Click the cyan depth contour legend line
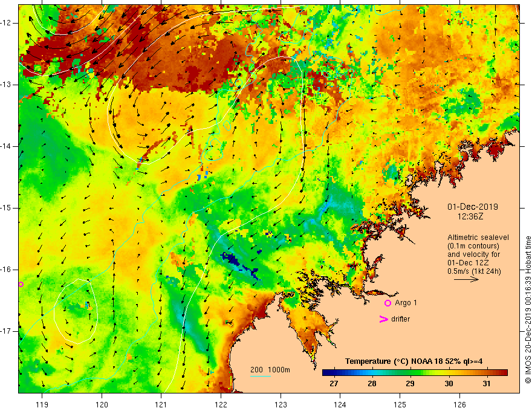The image size is (532, 411). [260, 376]
